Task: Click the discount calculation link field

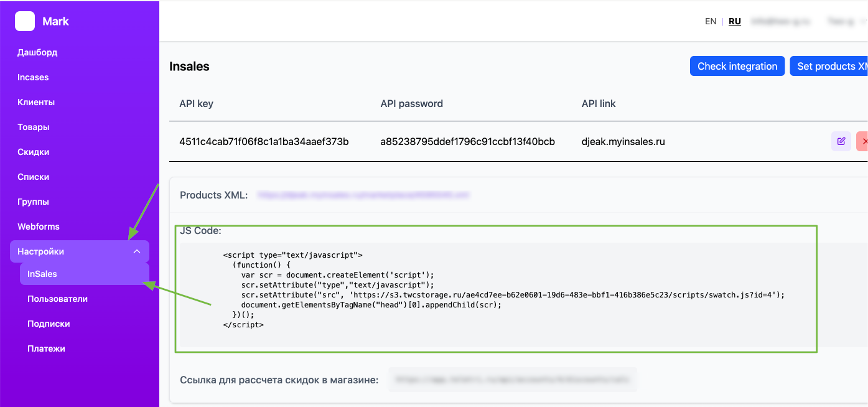Action: tap(513, 379)
